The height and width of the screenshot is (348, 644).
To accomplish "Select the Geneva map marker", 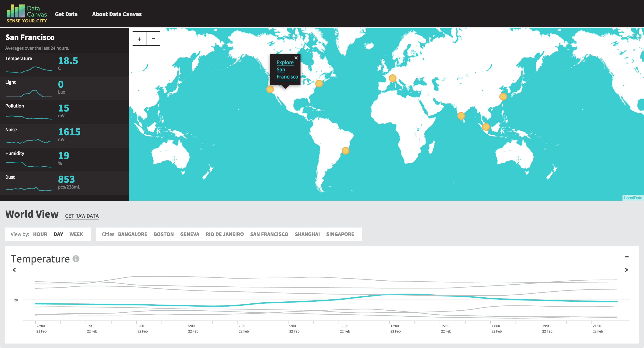I will point(393,78).
